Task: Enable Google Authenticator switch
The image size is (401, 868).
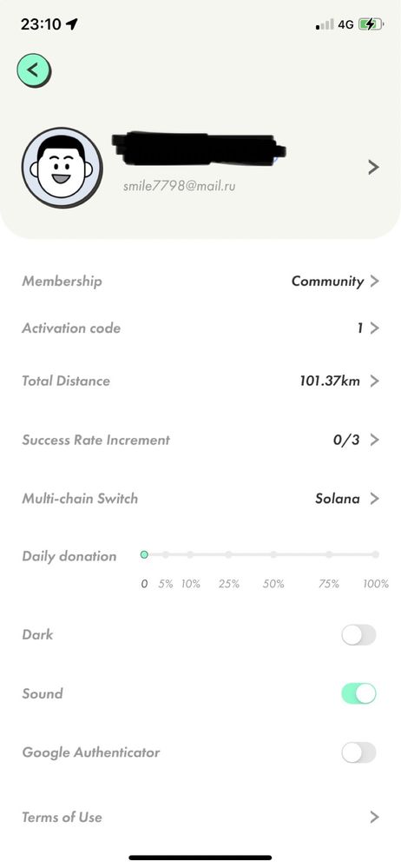Action: 358,752
